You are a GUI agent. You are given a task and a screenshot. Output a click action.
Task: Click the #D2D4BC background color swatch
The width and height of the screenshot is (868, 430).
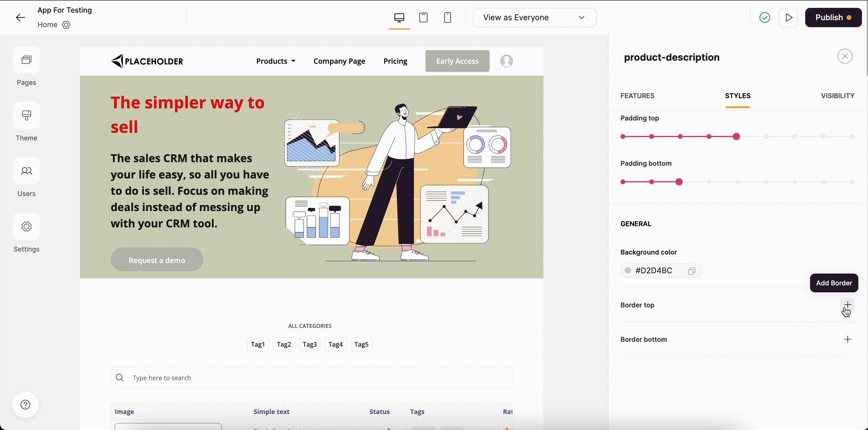click(x=628, y=271)
